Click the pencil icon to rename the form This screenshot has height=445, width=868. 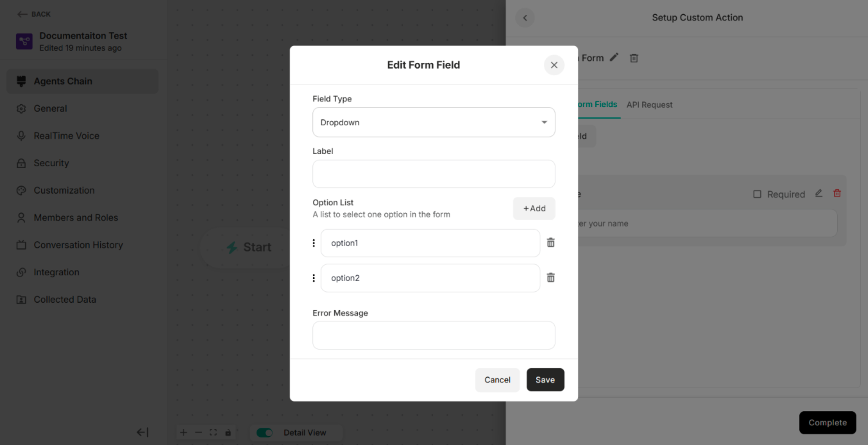pos(614,58)
